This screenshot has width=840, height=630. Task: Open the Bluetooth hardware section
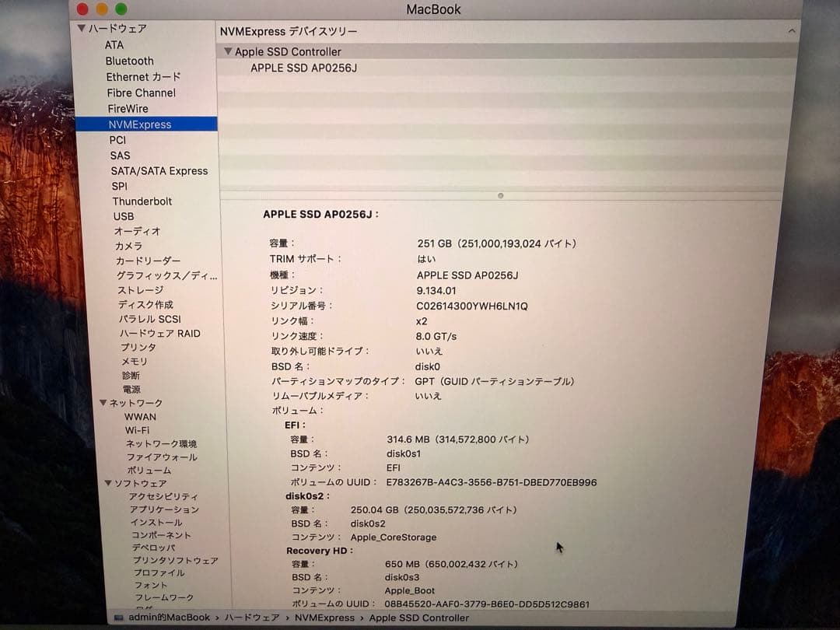pyautogui.click(x=129, y=61)
